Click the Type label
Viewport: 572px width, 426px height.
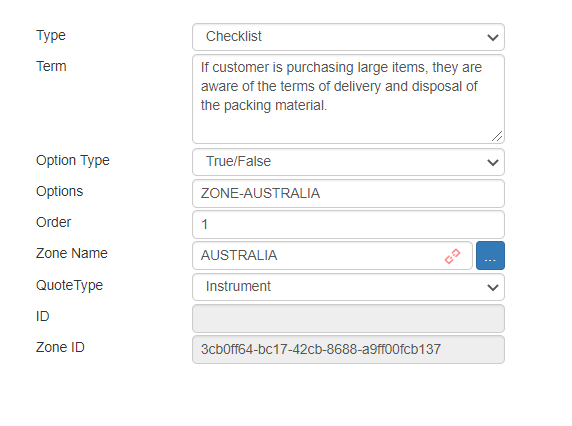coord(51,36)
